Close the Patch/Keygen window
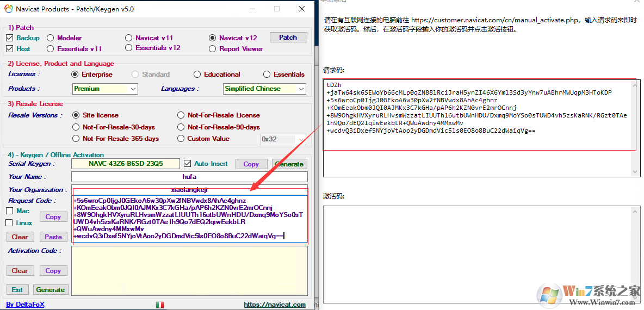 302,9
